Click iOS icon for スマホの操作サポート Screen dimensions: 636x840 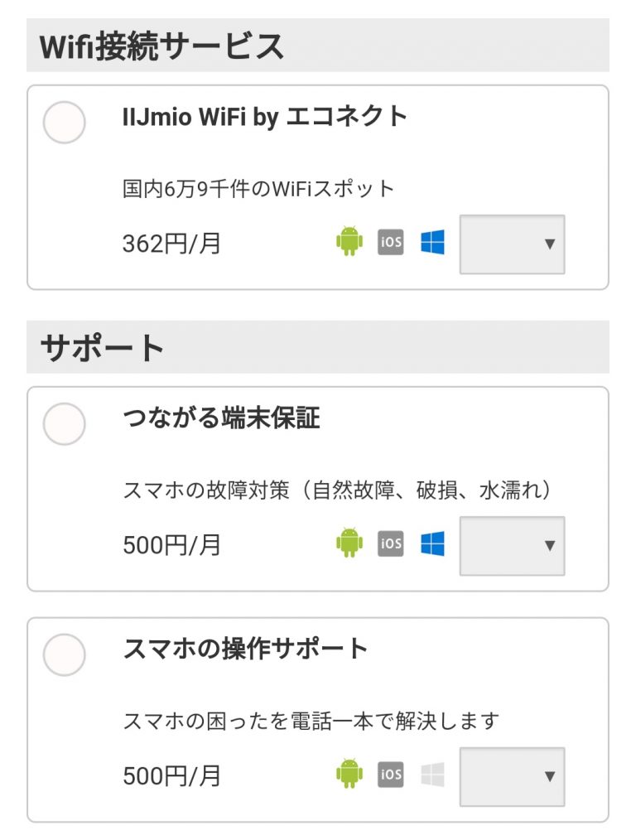point(391,775)
